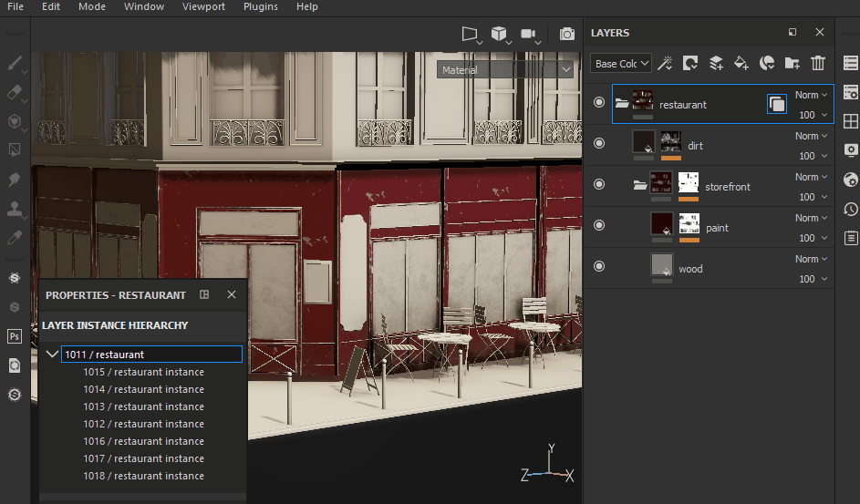Collapse the 1011 / restaurant hierarchy arrow

tap(52, 354)
